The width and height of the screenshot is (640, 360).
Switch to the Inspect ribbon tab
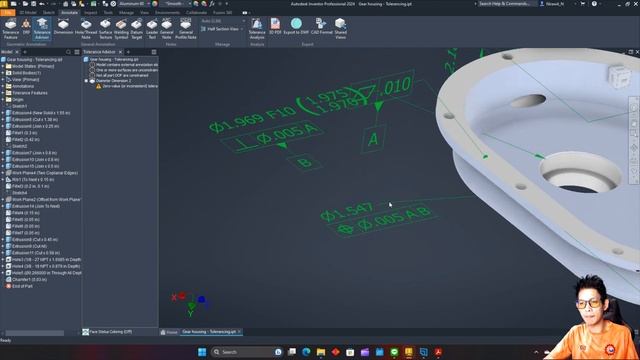tap(91, 13)
